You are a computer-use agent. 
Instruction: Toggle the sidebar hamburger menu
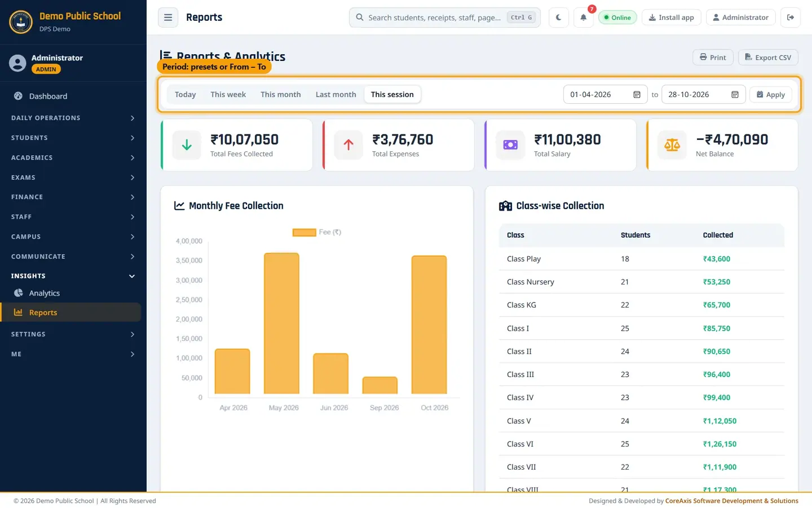[168, 17]
